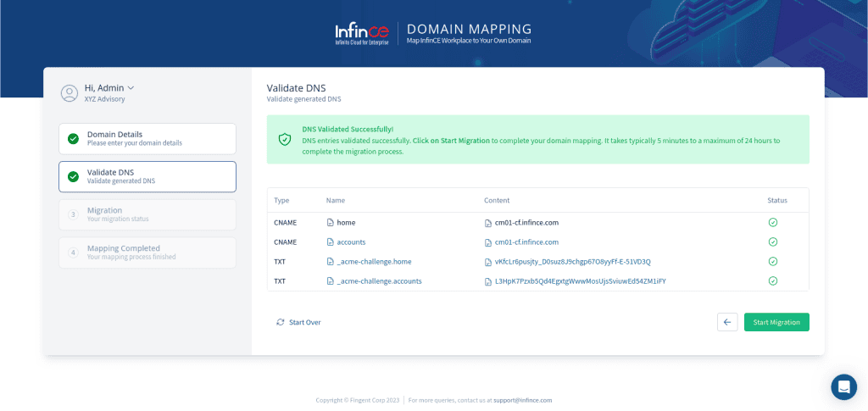The width and height of the screenshot is (868, 411).
Task: Click status check for _acme-challenge.accounts row
Action: tap(773, 280)
